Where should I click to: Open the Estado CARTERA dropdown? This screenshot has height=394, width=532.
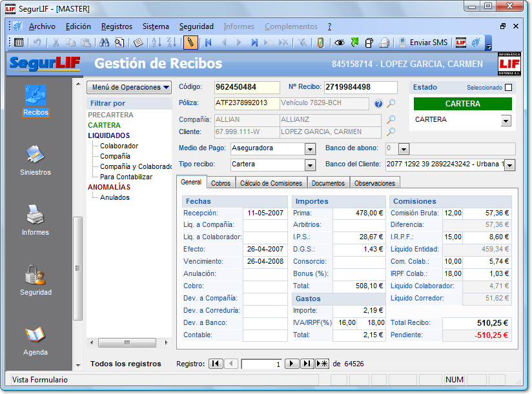coord(506,121)
